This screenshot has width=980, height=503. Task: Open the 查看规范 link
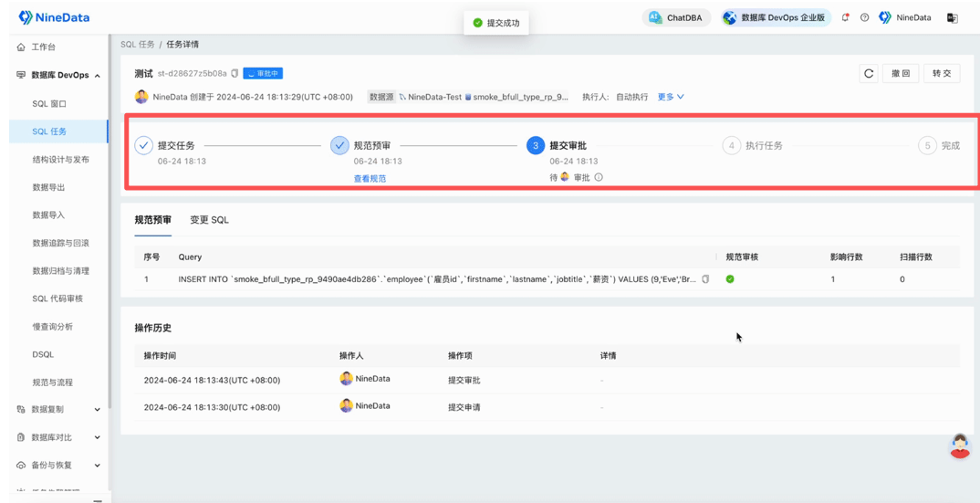(370, 178)
